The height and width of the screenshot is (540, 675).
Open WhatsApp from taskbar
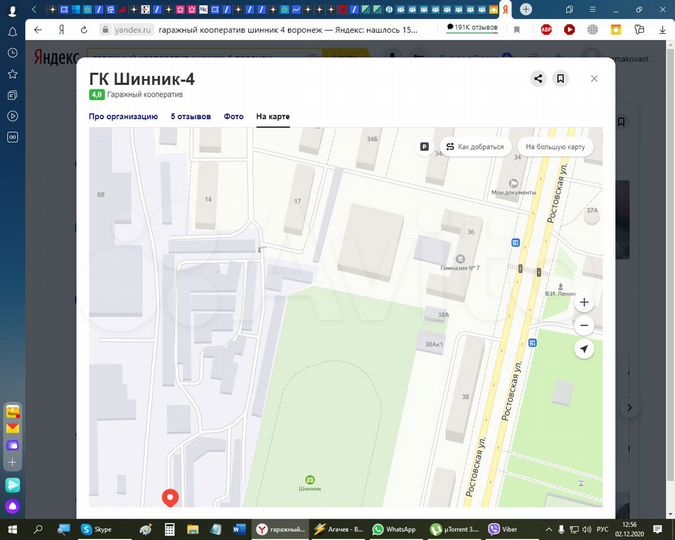[x=394, y=529]
